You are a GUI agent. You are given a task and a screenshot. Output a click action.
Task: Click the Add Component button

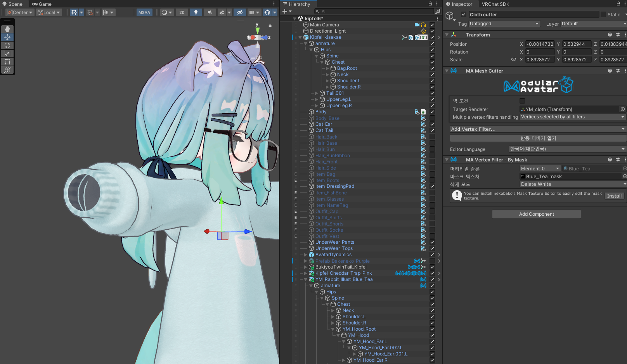537,214
